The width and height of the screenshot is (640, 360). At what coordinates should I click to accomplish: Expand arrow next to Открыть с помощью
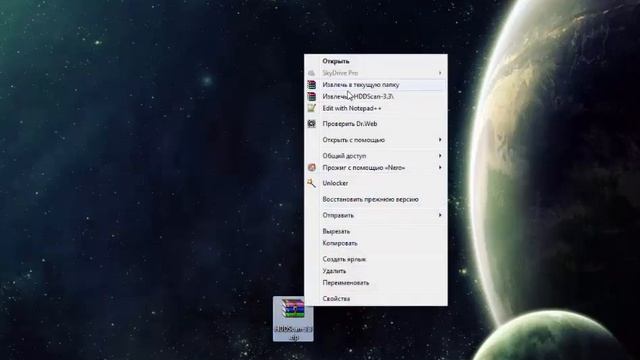click(440, 140)
